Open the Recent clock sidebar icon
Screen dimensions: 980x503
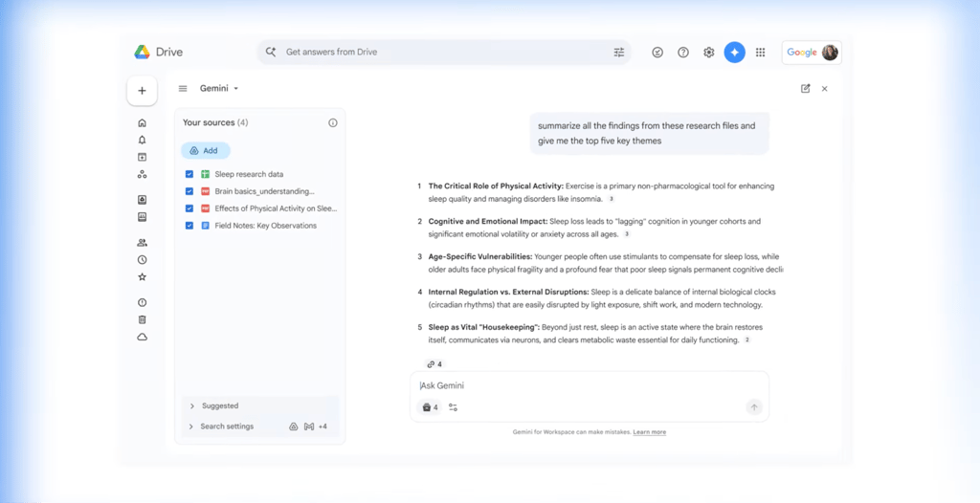142,260
